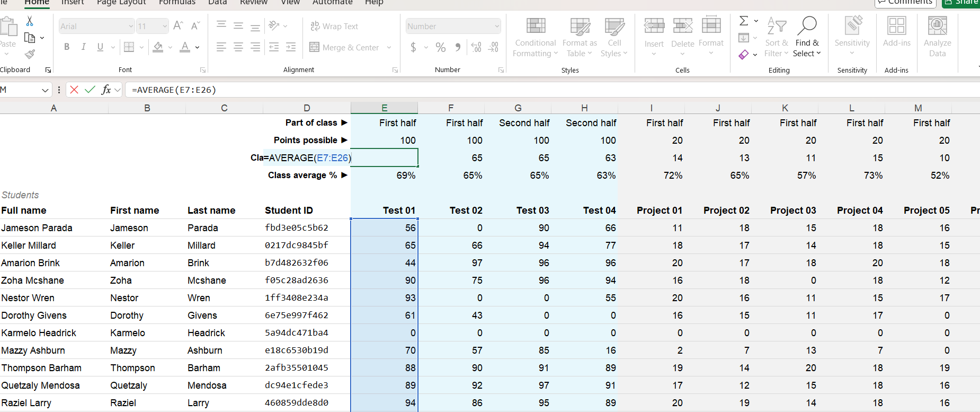Click the Delete cells button

coord(683,37)
